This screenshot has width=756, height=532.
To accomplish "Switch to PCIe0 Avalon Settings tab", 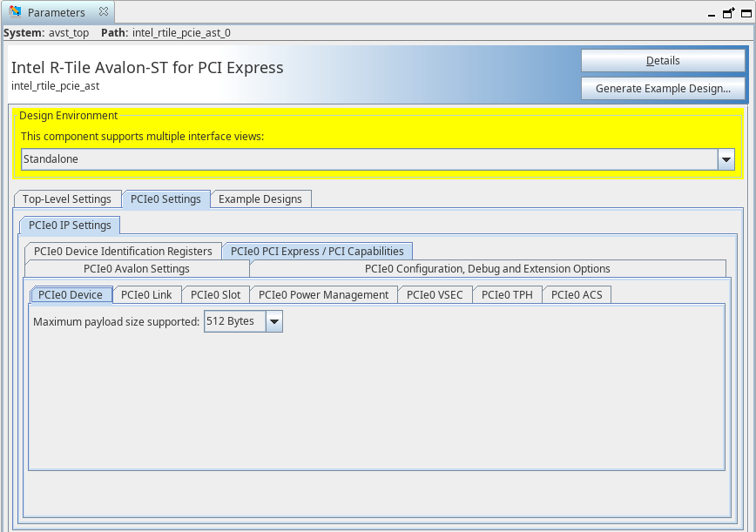I will [x=137, y=268].
